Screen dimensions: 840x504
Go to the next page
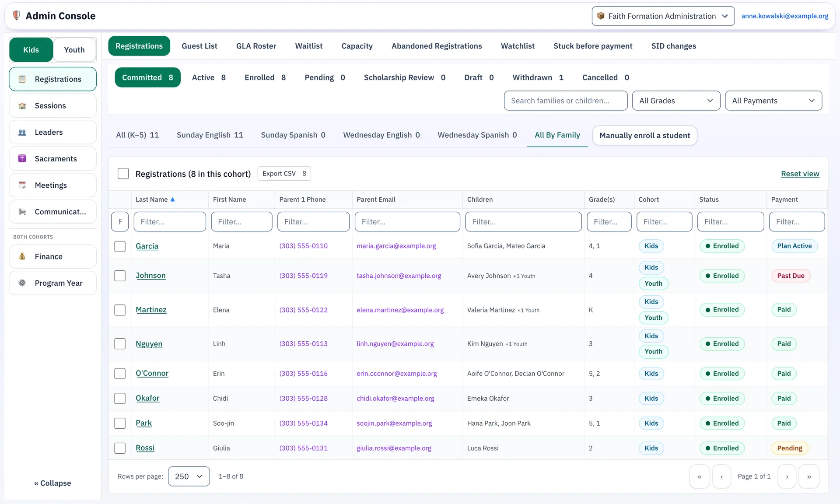tap(787, 476)
